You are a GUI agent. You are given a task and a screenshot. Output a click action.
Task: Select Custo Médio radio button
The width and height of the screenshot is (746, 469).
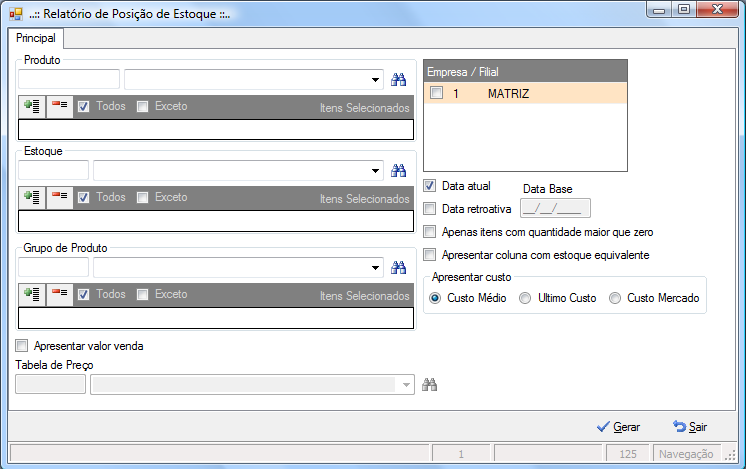coord(435,298)
